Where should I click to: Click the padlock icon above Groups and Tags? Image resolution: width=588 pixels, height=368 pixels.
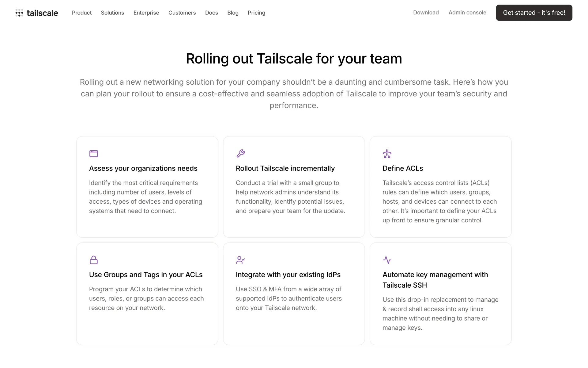pyautogui.click(x=94, y=260)
